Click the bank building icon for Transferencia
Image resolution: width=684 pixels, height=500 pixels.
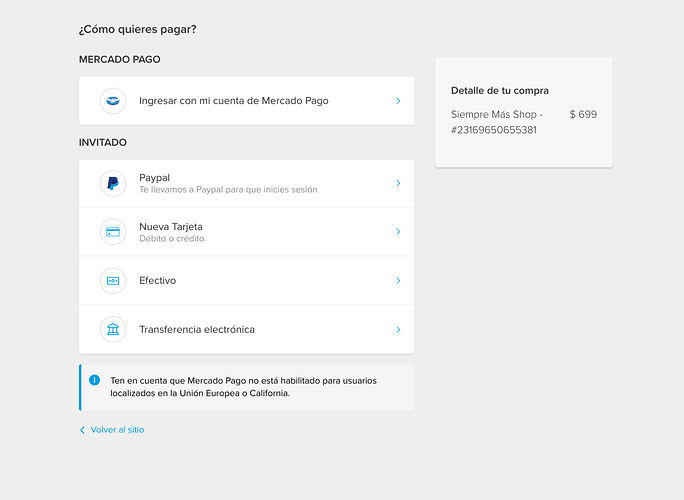(113, 329)
